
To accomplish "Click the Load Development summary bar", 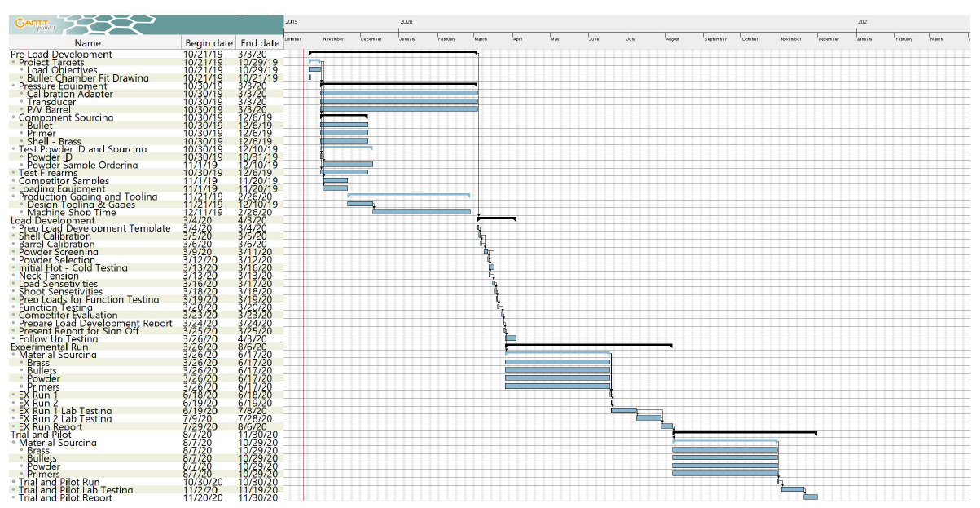I will pyautogui.click(x=495, y=220).
